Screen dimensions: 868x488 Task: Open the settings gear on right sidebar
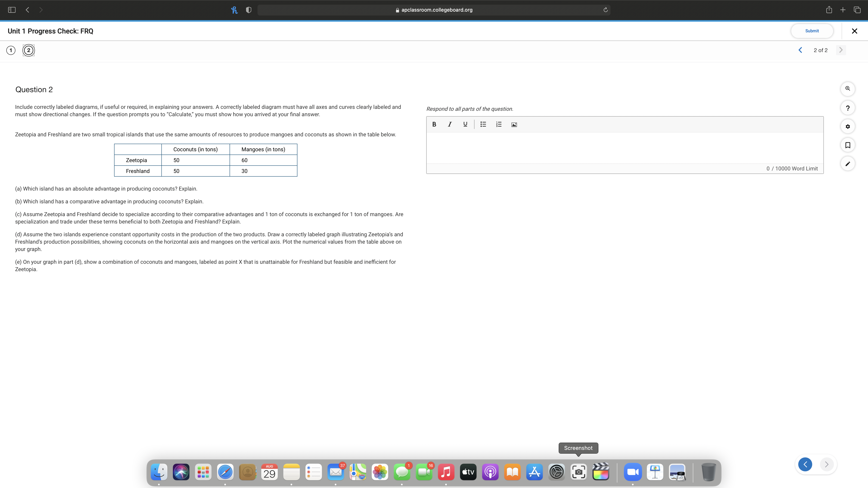[847, 127]
